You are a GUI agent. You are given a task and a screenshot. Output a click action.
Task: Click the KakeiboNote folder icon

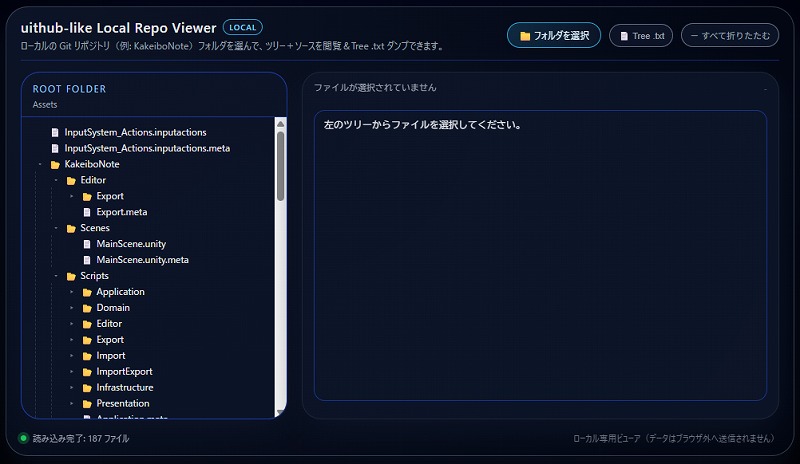55,164
